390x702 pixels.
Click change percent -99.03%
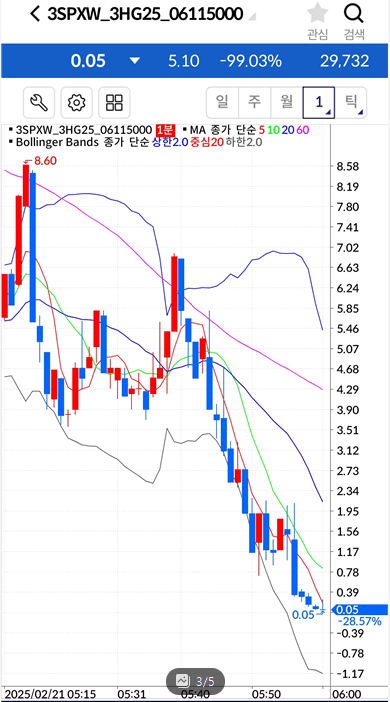point(251,61)
